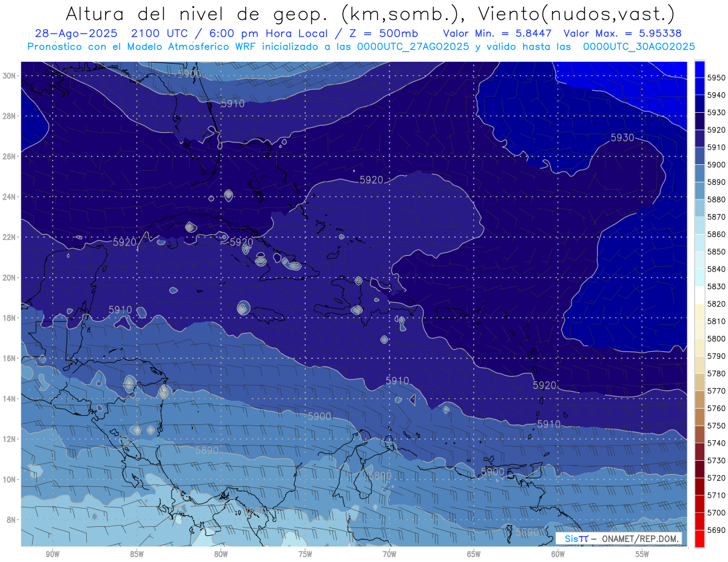
Task: Click the bright red colorbar swatch below 5690
Action: pos(699,539)
